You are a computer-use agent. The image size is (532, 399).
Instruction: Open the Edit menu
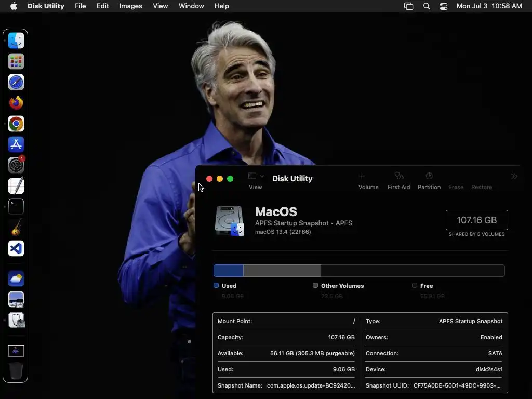click(x=102, y=6)
